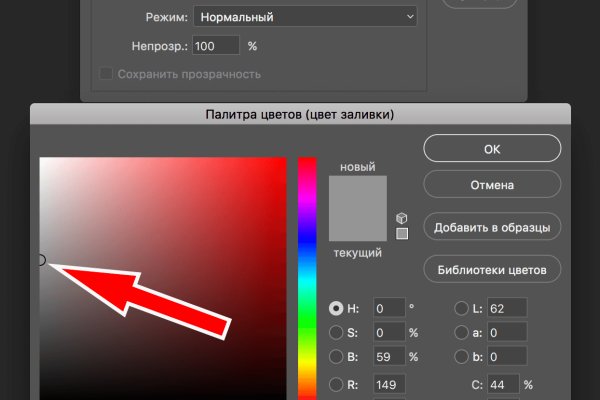Viewport: 600px width, 400px height.
Task: Click the R value field showing 149
Action: tap(389, 384)
